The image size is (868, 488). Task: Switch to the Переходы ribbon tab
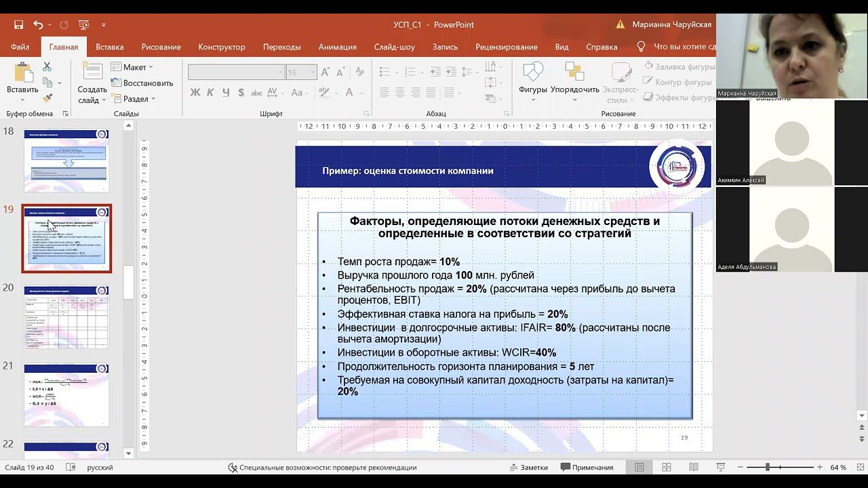point(281,47)
